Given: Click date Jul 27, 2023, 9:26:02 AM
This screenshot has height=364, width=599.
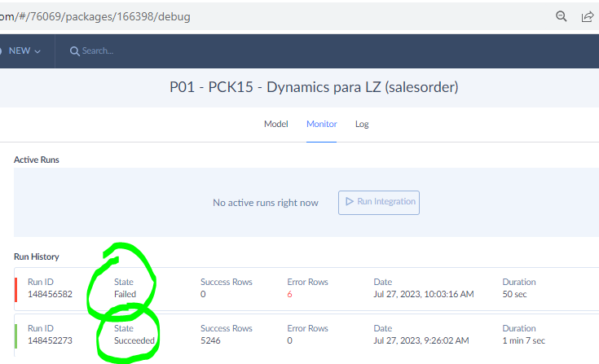Looking at the screenshot, I should pyautogui.click(x=421, y=340).
